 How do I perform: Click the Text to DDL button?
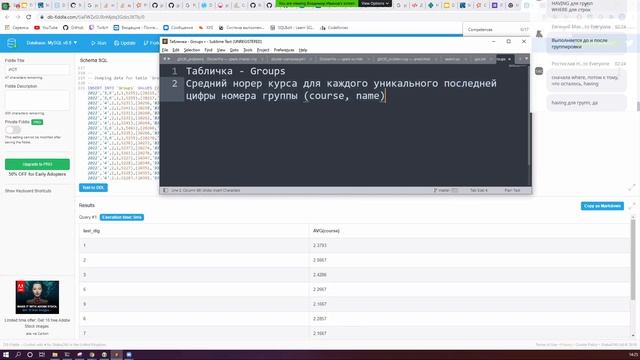93,188
